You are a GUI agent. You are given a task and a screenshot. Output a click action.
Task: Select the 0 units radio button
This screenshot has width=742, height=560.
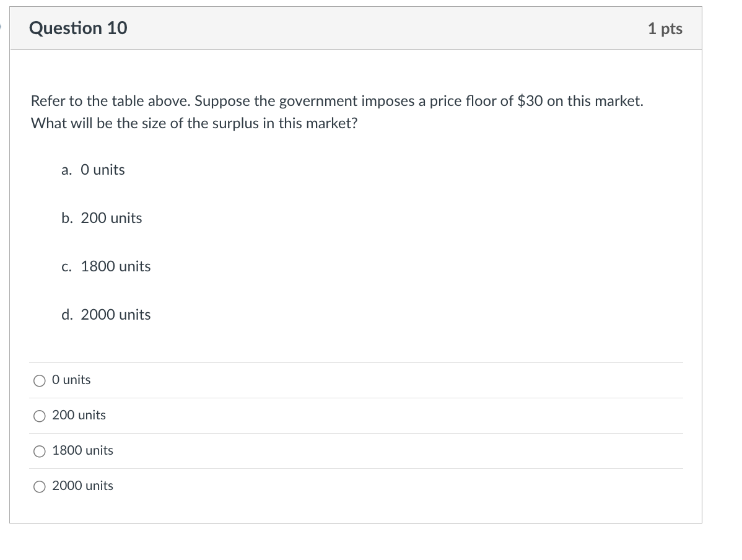pos(39,380)
